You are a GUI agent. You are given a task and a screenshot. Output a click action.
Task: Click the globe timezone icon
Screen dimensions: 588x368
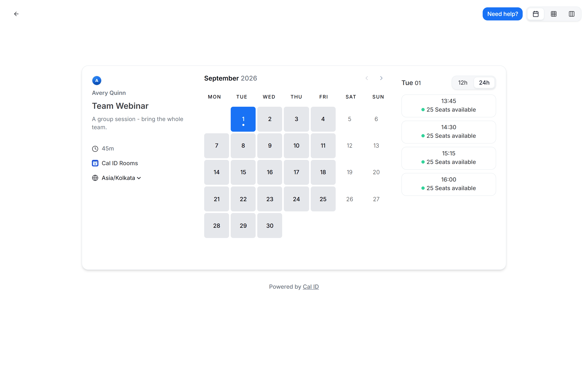[95, 178]
